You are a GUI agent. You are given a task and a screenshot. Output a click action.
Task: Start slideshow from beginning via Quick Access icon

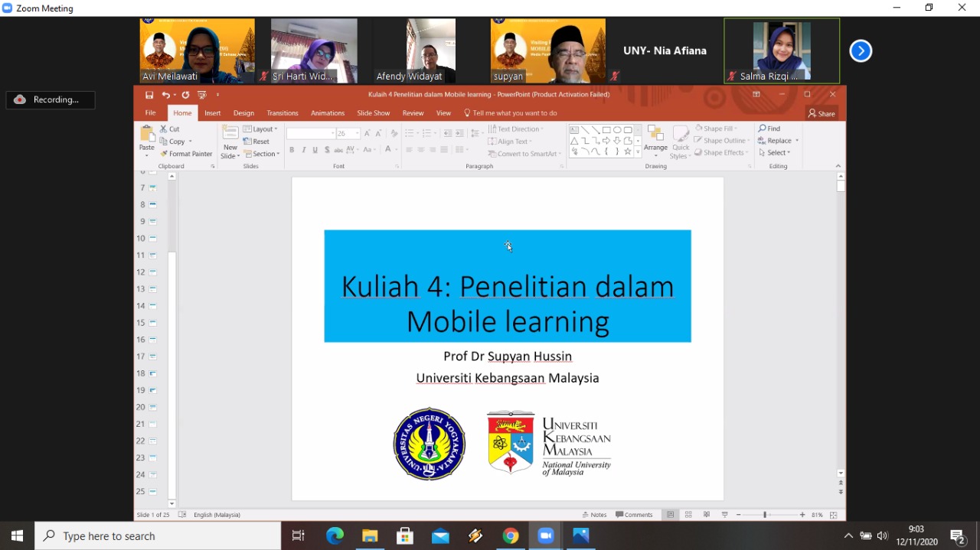(x=202, y=95)
